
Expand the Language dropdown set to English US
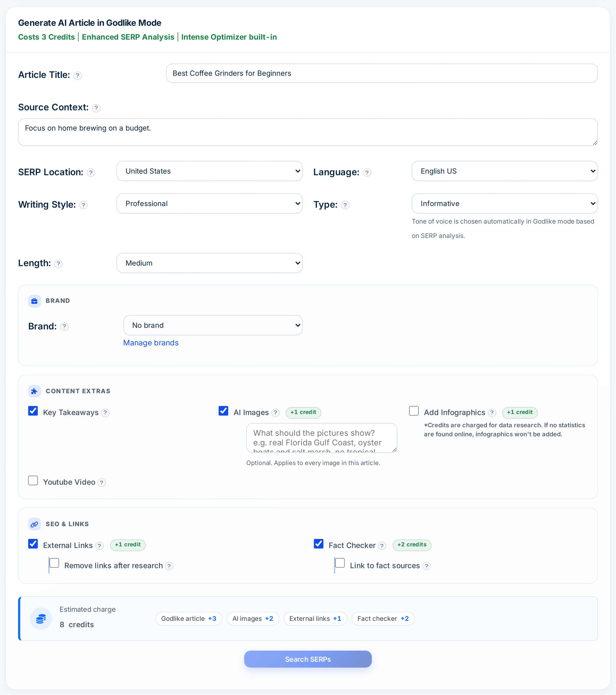[505, 171]
